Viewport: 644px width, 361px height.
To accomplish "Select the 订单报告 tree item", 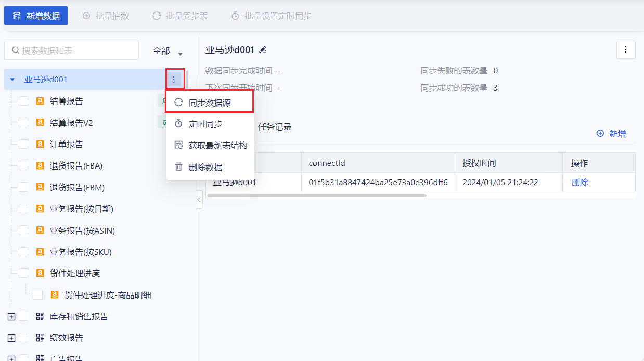I will [x=66, y=144].
